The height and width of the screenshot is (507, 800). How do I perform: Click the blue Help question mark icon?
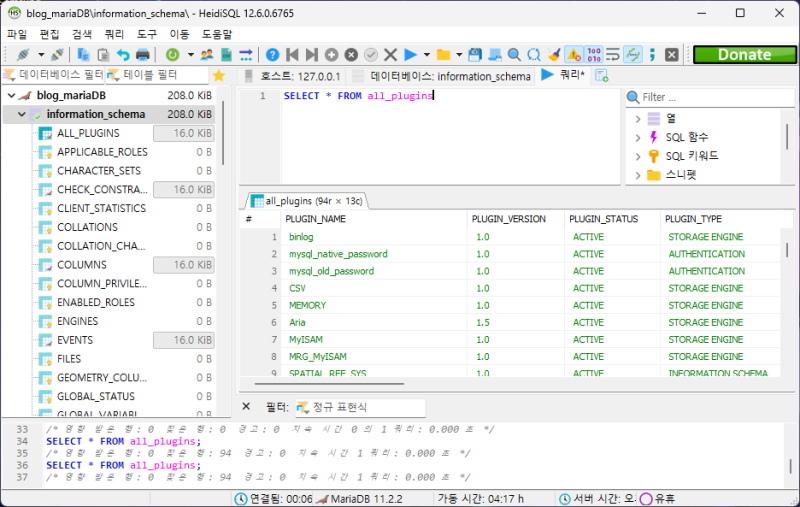tap(272, 55)
